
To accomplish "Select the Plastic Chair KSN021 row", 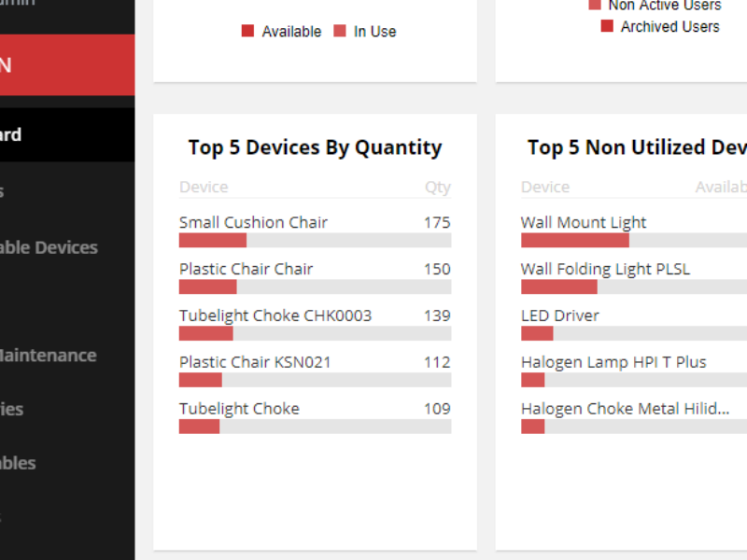I will [315, 371].
